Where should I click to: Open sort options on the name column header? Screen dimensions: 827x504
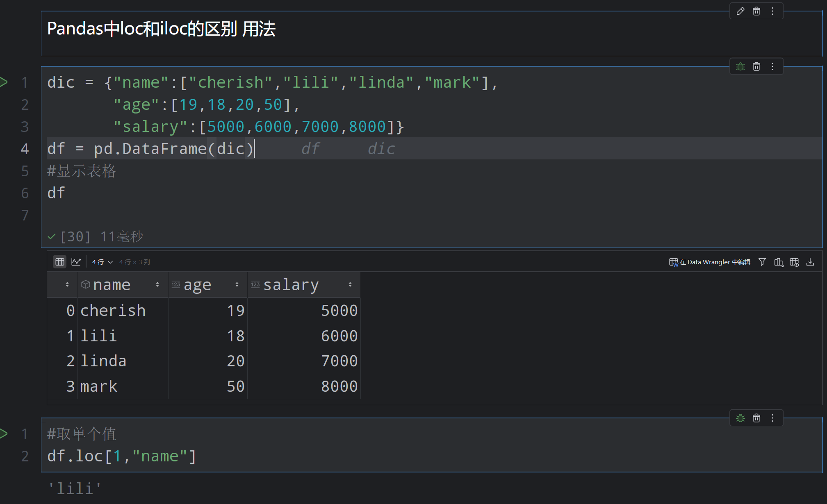[157, 284]
